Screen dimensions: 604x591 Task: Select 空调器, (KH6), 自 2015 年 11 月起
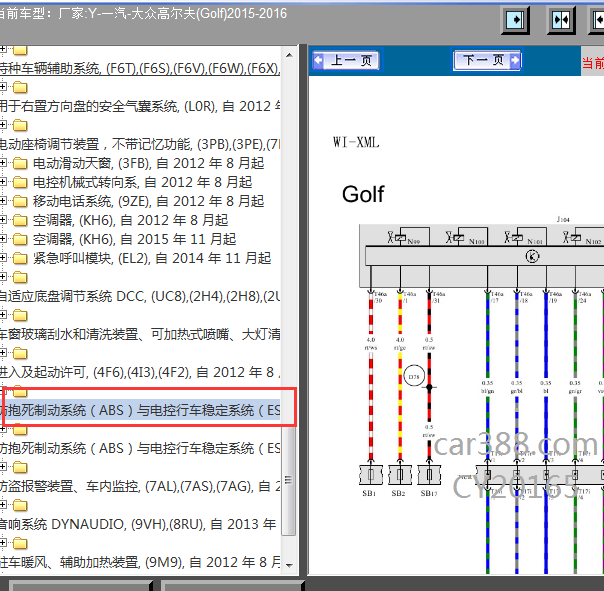134,239
